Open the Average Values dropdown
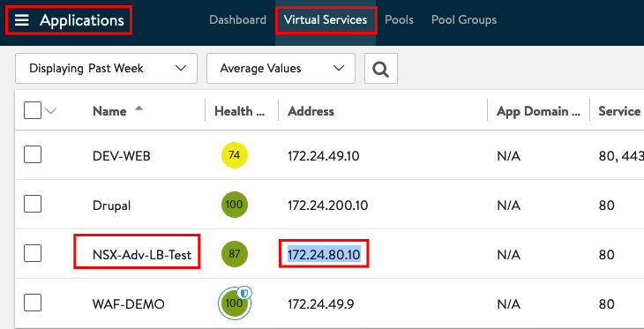Viewport: 644px width, 329px height. (x=281, y=68)
